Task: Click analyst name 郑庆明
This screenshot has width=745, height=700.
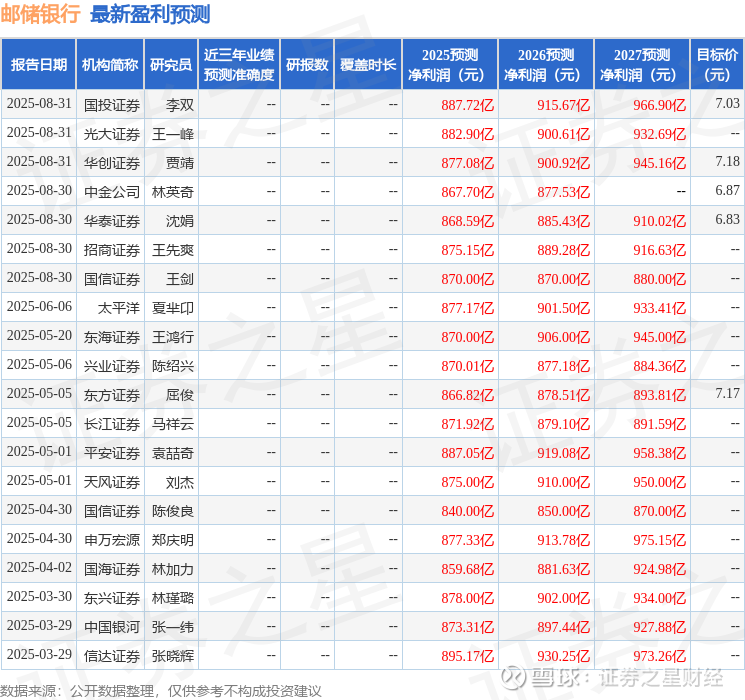Action: (173, 540)
